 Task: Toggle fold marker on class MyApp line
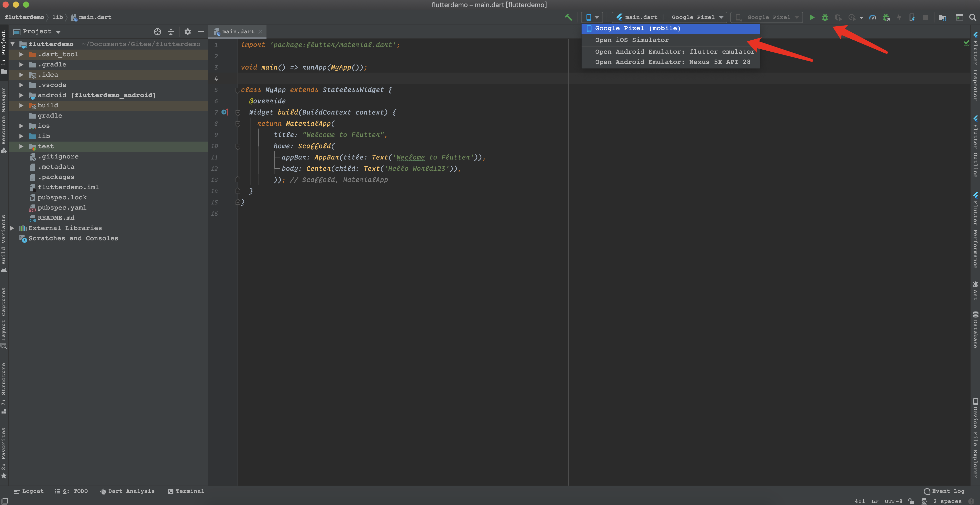(237, 90)
